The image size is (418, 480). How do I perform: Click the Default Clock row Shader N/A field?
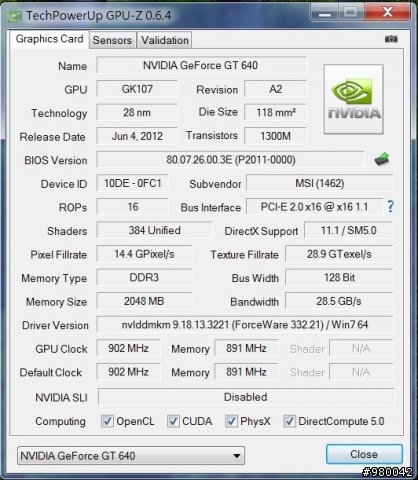(x=361, y=372)
